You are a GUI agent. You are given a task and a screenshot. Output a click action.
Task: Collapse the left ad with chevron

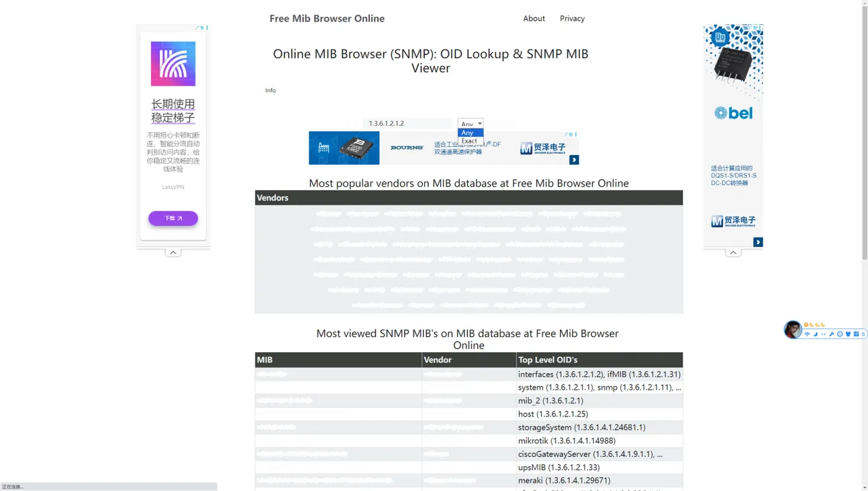173,252
